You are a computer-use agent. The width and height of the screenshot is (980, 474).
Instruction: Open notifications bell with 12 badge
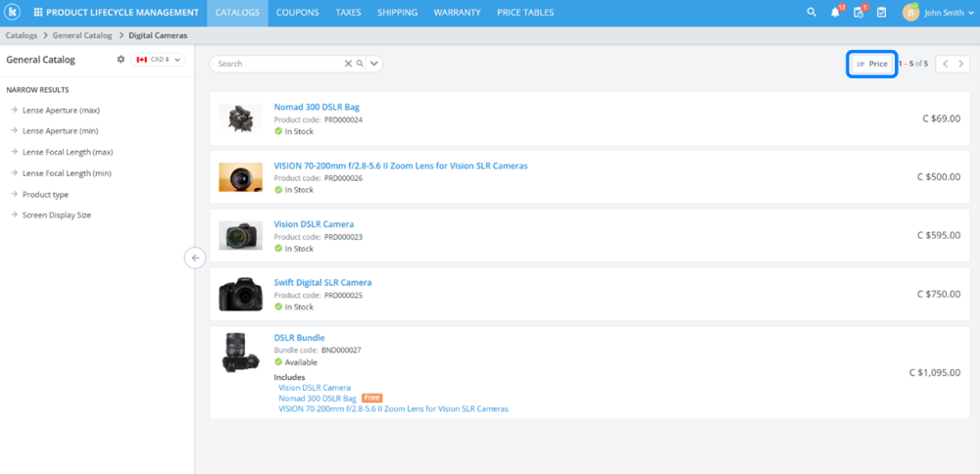[835, 13]
